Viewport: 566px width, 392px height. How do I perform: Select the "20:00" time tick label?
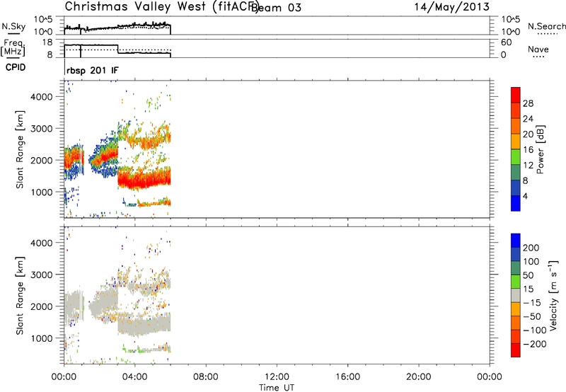pos(419,377)
